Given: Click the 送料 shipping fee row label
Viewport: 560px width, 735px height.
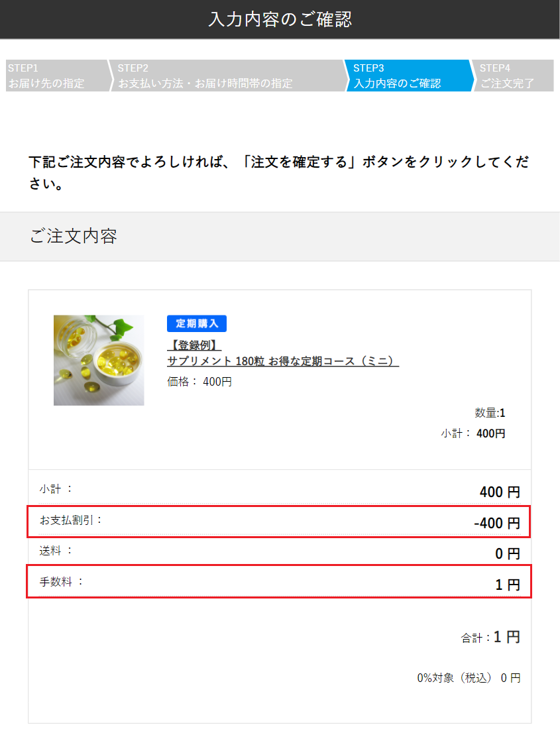Looking at the screenshot, I should 56,550.
